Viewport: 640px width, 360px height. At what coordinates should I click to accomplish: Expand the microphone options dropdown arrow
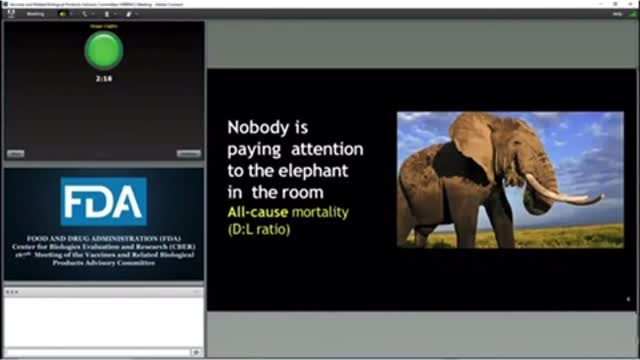click(116, 14)
